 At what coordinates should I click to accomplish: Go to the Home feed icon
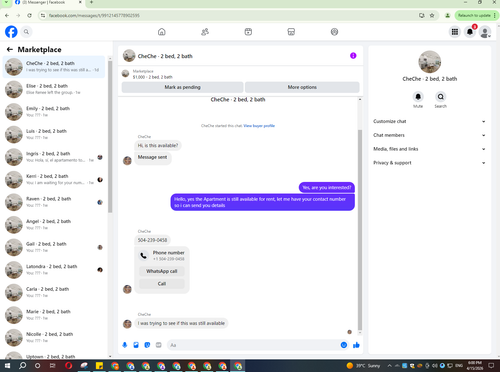[162, 32]
